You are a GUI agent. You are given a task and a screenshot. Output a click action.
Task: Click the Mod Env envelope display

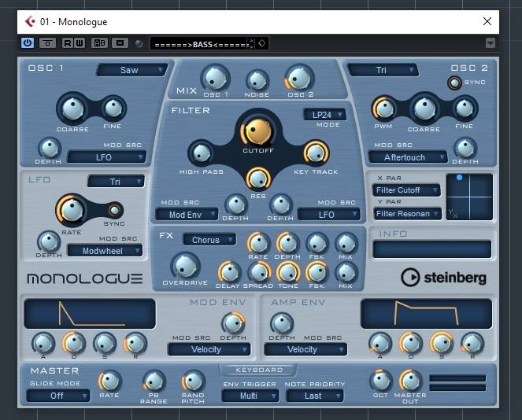[90, 314]
